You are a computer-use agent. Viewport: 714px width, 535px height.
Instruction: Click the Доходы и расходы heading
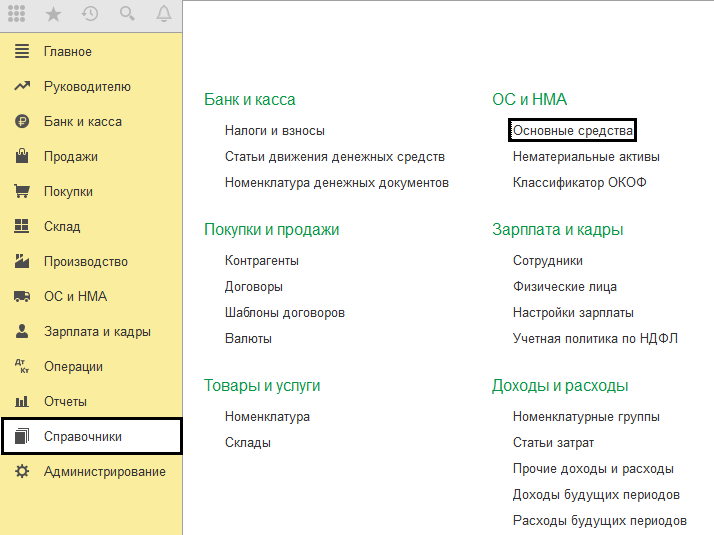pyautogui.click(x=560, y=386)
